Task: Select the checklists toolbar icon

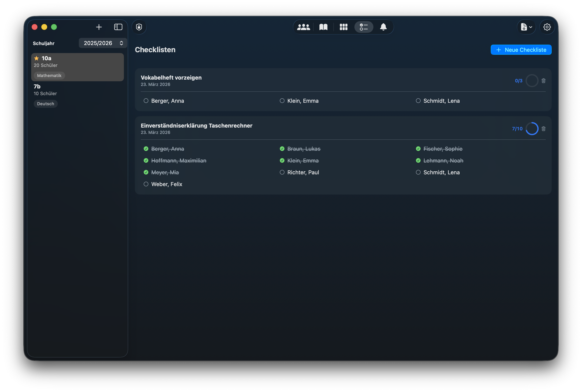Action: (x=363, y=27)
